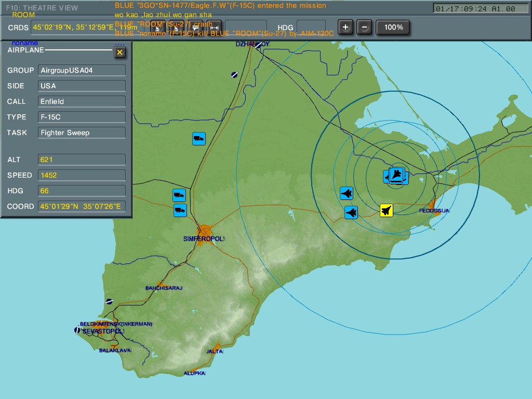The image size is (532, 399).
Task: Select the lower blue aircraft icon near the coast
Action: [x=351, y=212]
